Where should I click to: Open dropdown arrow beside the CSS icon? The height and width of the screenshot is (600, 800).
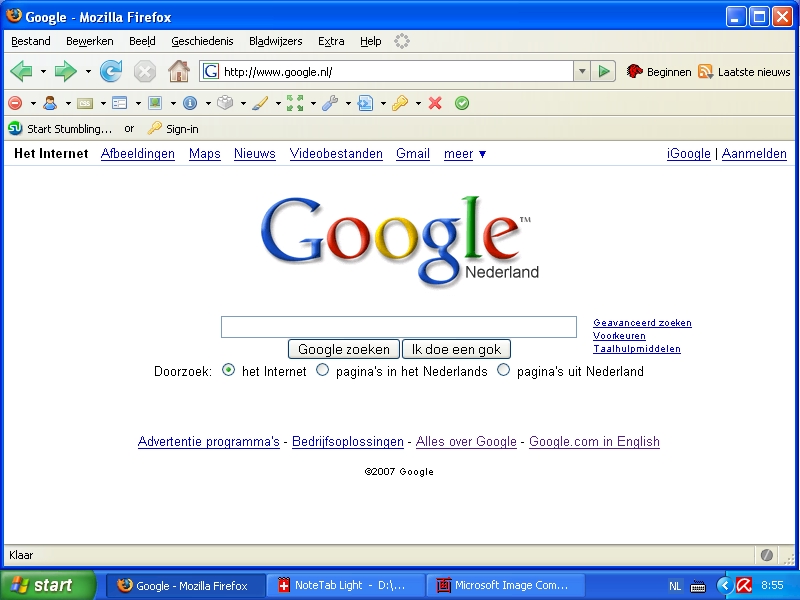coord(103,104)
